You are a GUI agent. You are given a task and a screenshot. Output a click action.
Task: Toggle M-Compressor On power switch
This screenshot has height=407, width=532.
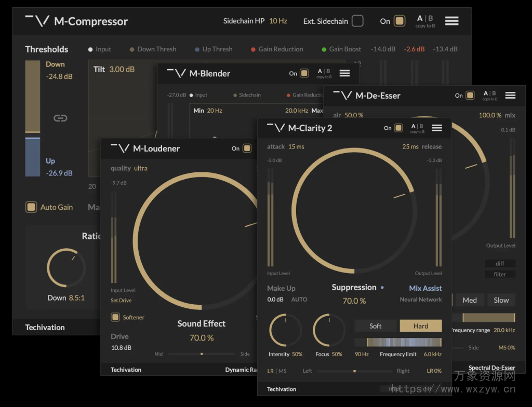pyautogui.click(x=399, y=21)
